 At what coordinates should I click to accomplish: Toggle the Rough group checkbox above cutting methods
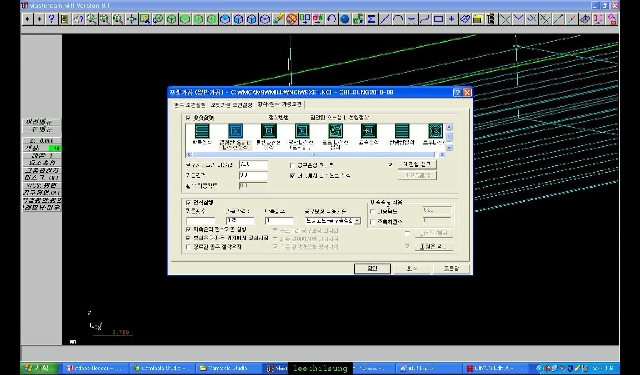tap(188, 118)
